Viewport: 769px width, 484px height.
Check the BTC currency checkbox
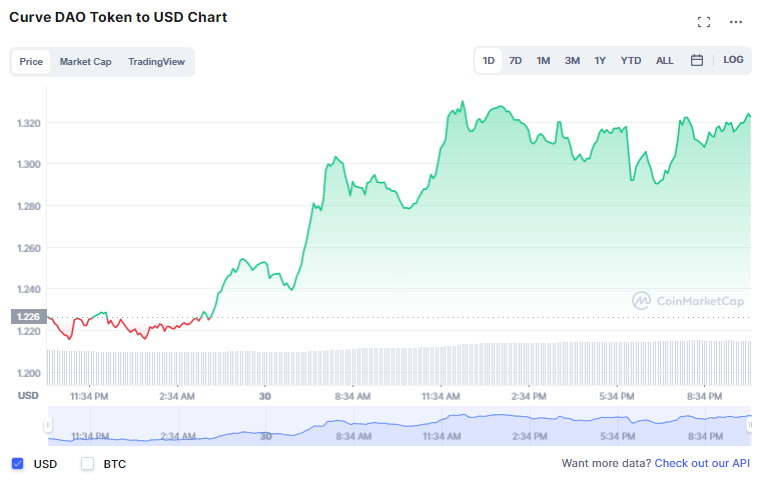[87, 463]
